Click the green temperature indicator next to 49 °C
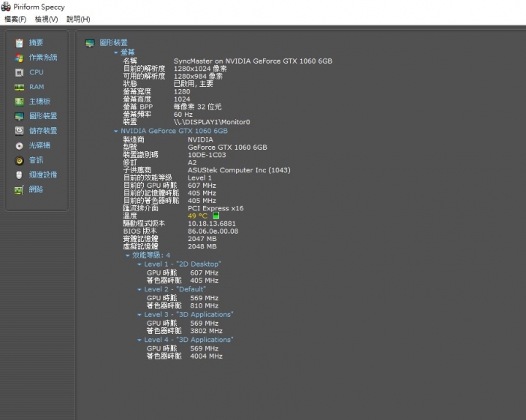Screen dimensions: 526x420 tap(216, 215)
